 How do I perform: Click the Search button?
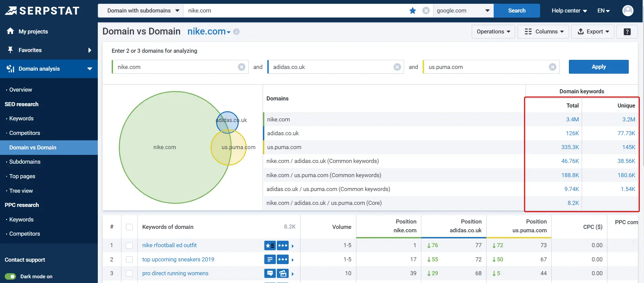tap(517, 10)
